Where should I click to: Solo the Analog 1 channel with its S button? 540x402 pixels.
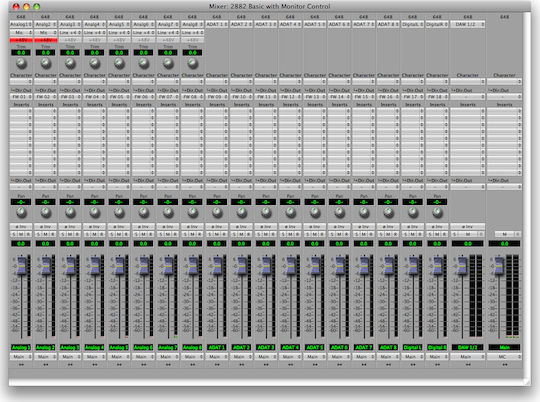coord(14,234)
